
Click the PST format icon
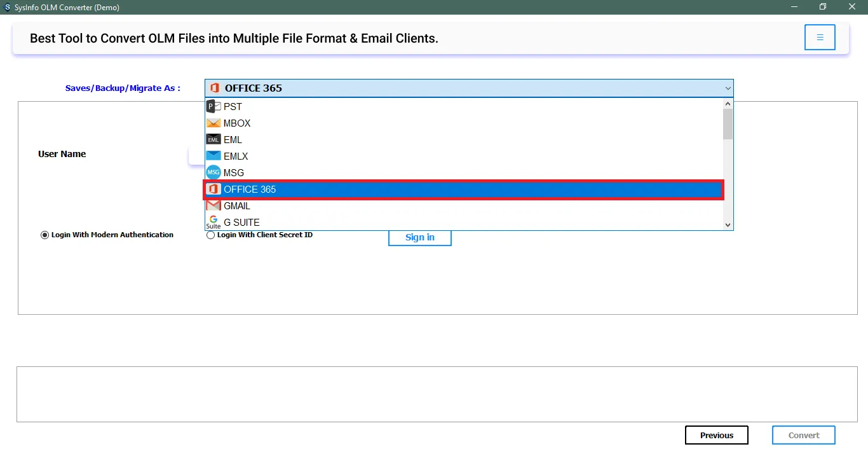[214, 107]
